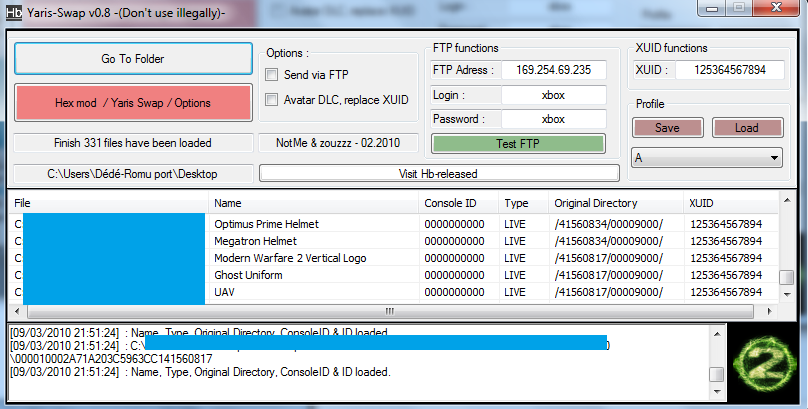Screen dimensions: 808x409
Task: Save the current profile
Action: tap(667, 128)
